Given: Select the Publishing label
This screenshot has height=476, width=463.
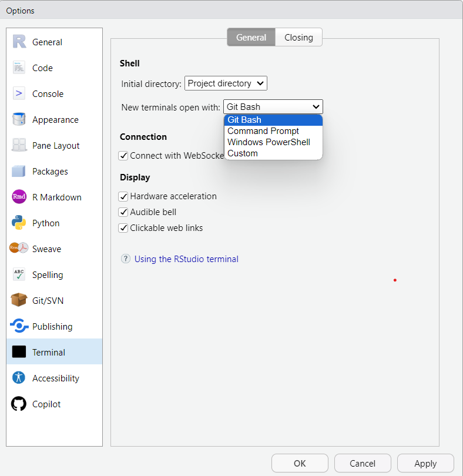Looking at the screenshot, I should [52, 327].
